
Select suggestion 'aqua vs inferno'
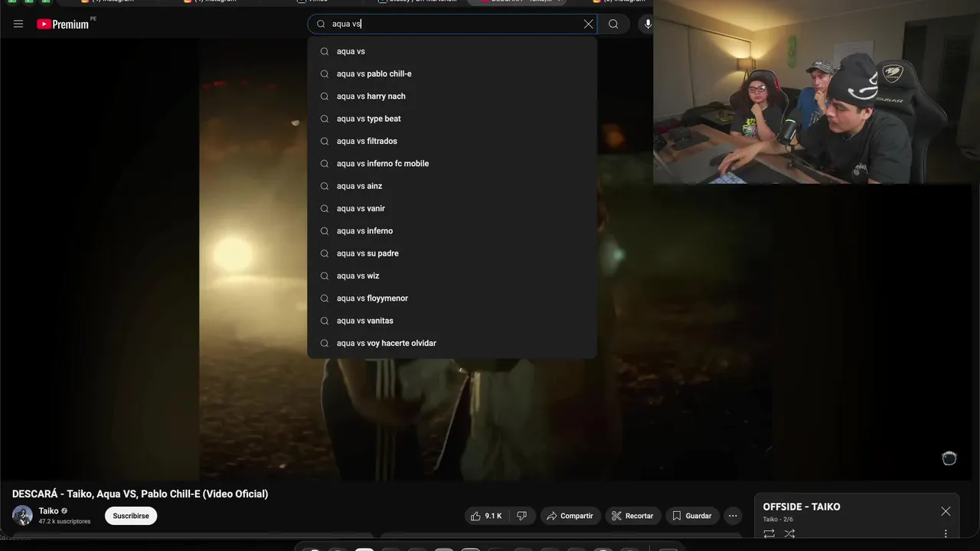click(x=452, y=231)
